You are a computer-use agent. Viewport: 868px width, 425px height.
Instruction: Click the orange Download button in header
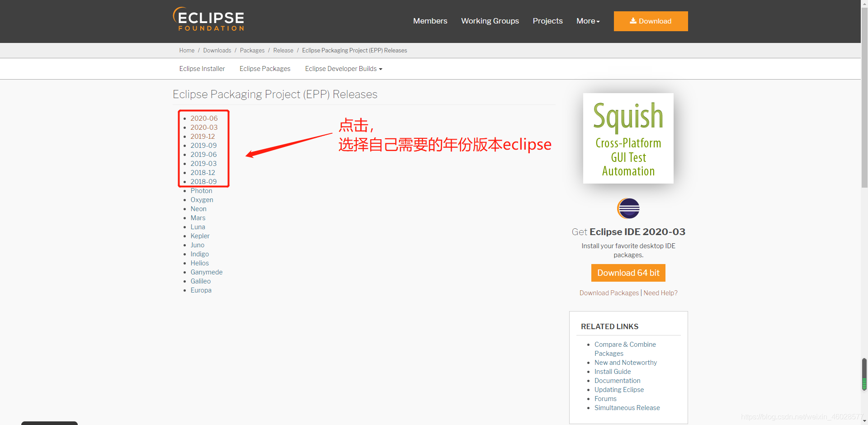point(651,21)
